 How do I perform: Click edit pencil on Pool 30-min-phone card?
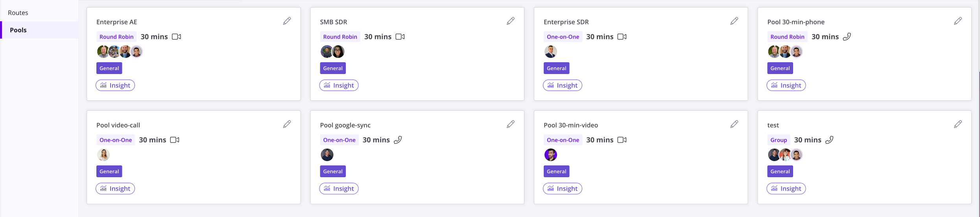958,21
